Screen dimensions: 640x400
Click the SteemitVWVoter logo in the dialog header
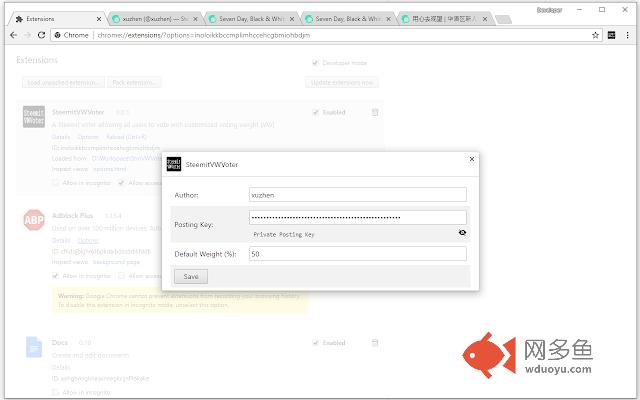pos(174,164)
